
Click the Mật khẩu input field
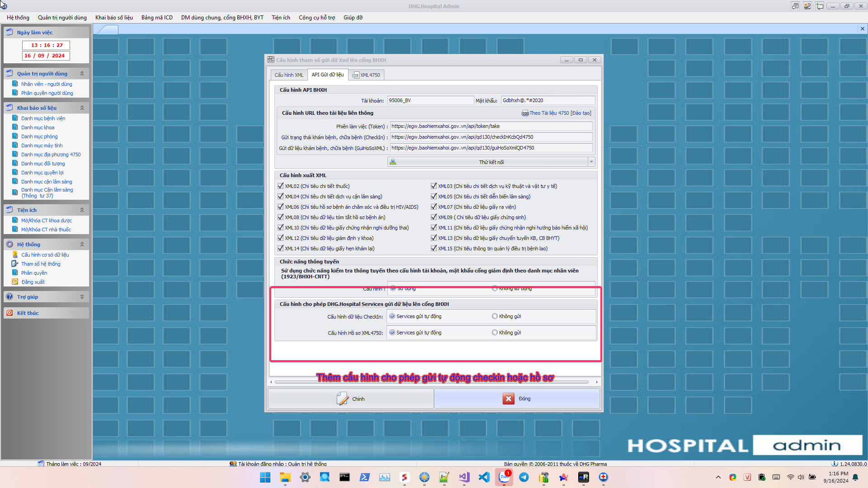pos(547,100)
